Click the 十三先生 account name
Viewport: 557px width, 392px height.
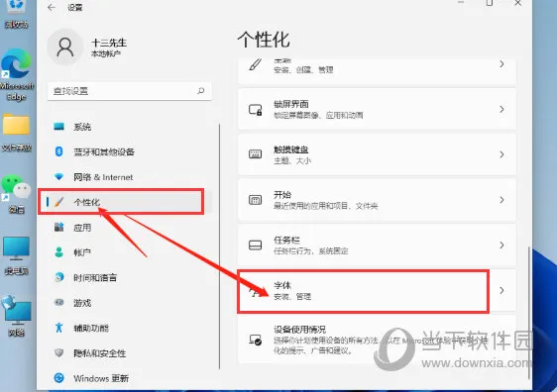tap(109, 43)
